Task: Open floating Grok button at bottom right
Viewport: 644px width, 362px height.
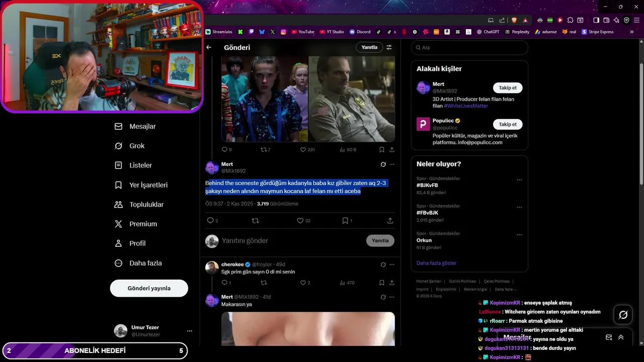Action: point(623,315)
